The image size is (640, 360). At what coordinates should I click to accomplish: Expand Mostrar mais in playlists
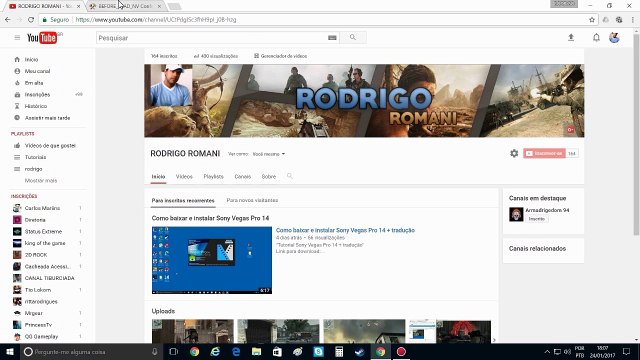41,180
